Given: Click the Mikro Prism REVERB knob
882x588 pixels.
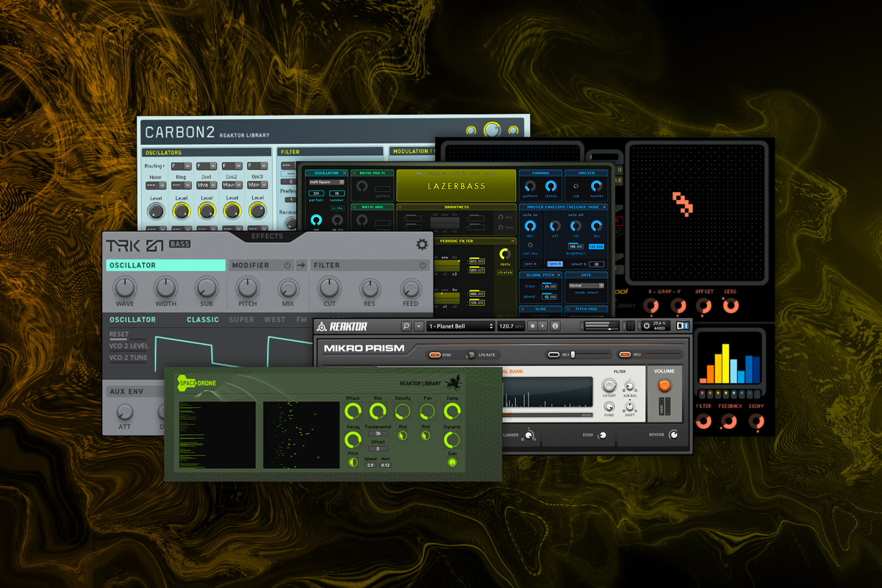Looking at the screenshot, I should coord(674,434).
